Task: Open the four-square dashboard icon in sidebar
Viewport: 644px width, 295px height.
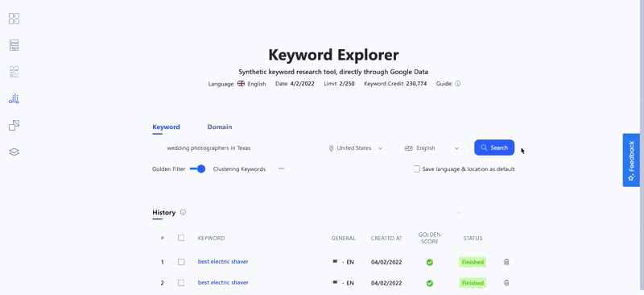Action: (x=14, y=19)
